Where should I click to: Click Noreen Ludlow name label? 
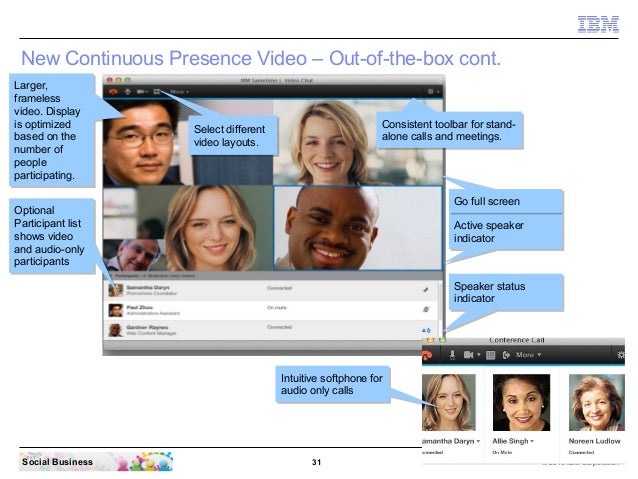594,441
